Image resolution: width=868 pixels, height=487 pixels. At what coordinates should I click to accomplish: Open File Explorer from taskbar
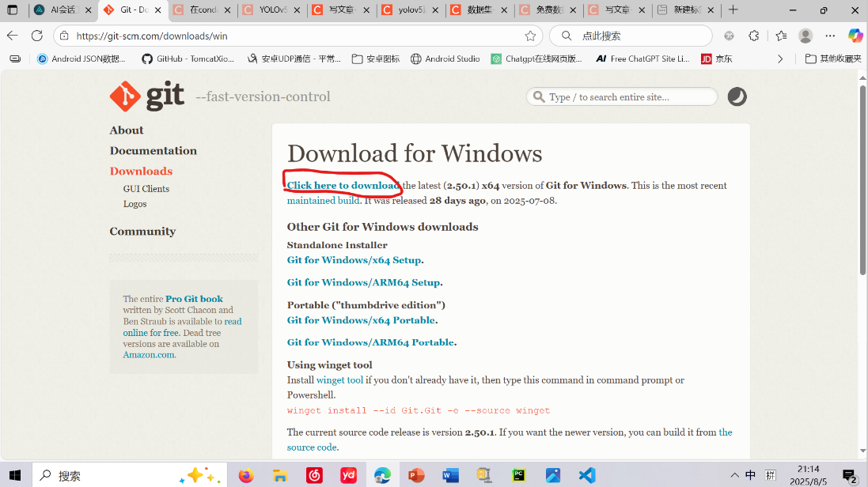tap(280, 475)
